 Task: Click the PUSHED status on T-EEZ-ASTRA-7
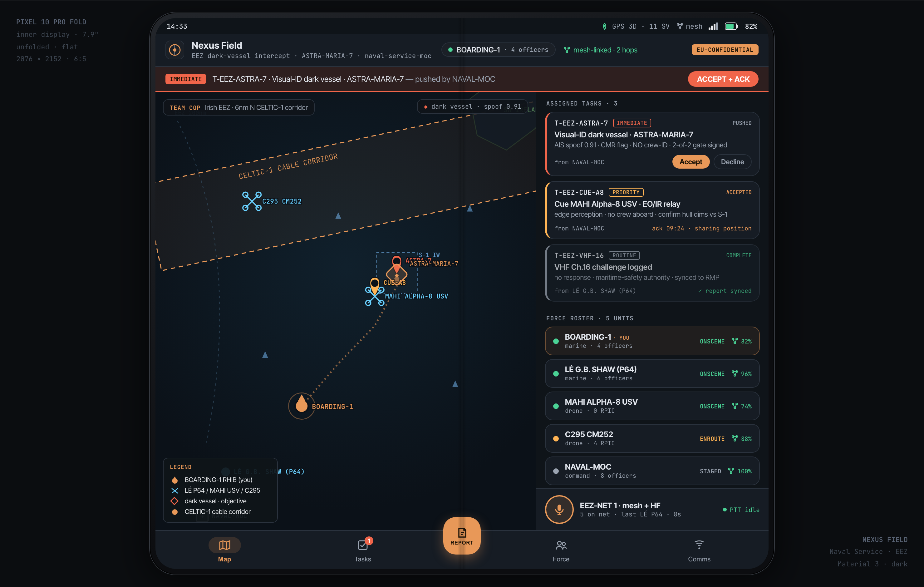click(x=742, y=123)
